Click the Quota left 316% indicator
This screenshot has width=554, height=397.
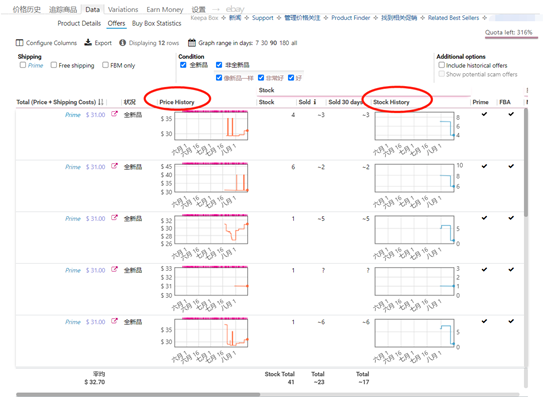508,32
